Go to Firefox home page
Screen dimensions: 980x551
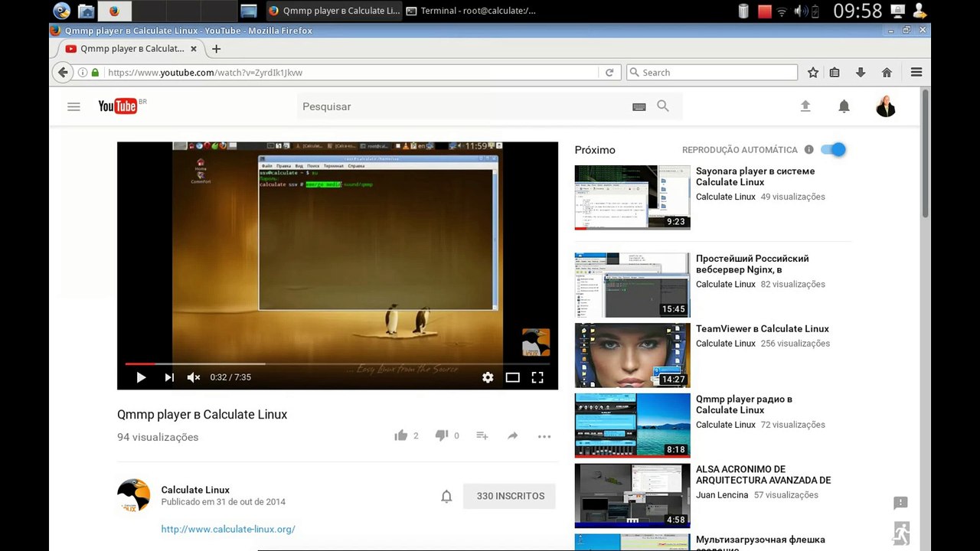(x=887, y=73)
